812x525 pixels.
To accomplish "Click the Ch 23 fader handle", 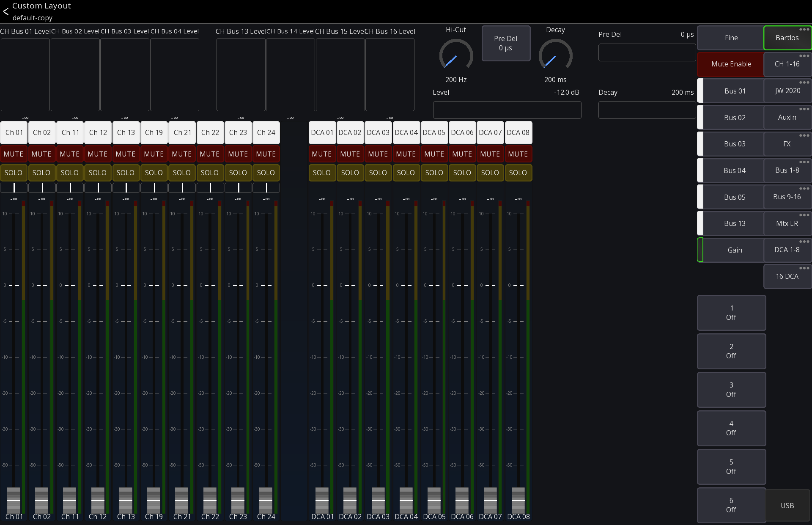I will tap(238, 500).
